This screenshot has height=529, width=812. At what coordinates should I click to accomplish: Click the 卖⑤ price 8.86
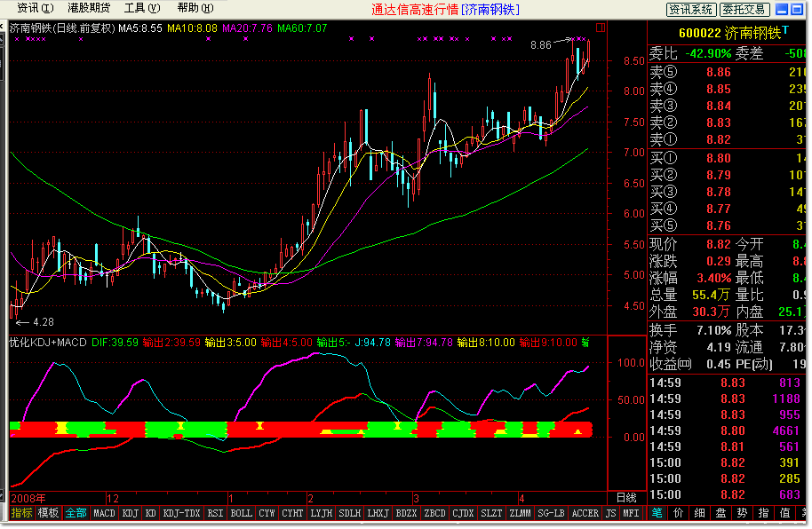point(719,72)
